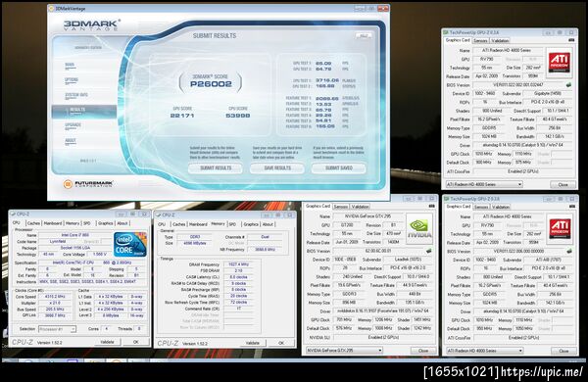Screen dimensions: 588x382
Task: Open the MAIN section in the 3DMark Vantage sidebar
Action: [x=70, y=66]
